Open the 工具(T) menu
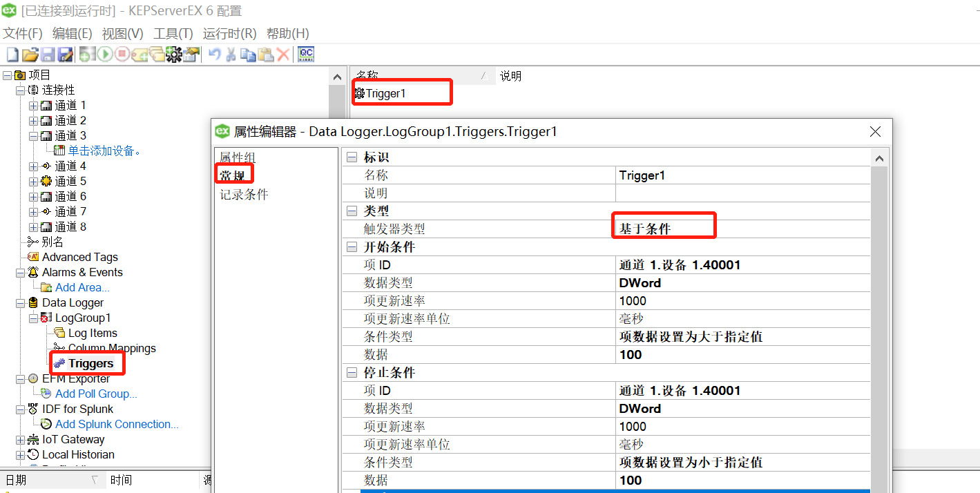Screen dimensions: 980x493 coord(173,34)
